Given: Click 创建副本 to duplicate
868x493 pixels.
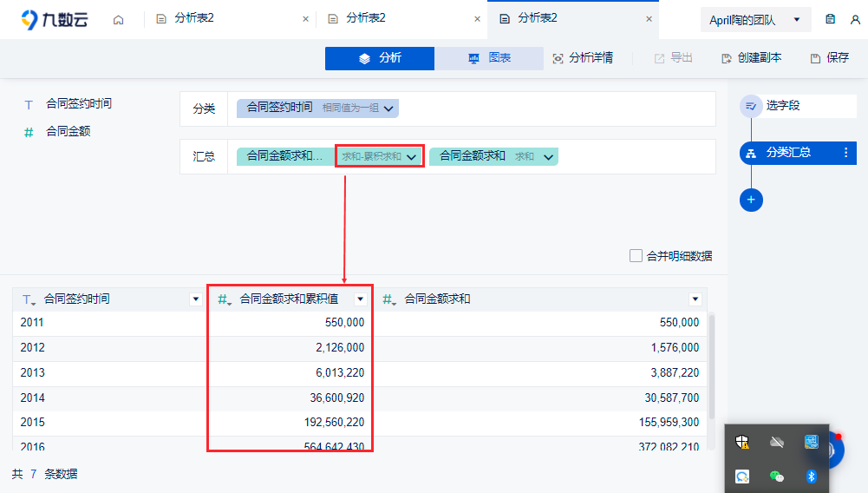Looking at the screenshot, I should (x=751, y=58).
